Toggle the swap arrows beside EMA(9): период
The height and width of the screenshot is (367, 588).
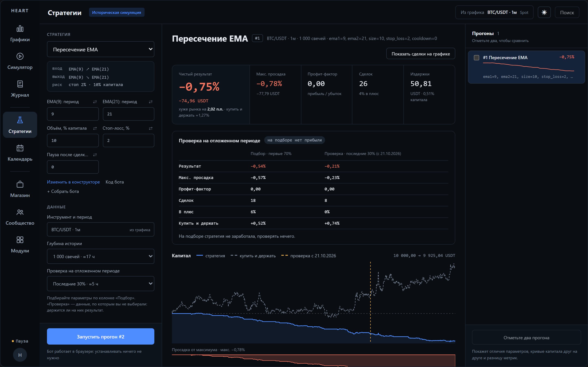[x=95, y=102]
